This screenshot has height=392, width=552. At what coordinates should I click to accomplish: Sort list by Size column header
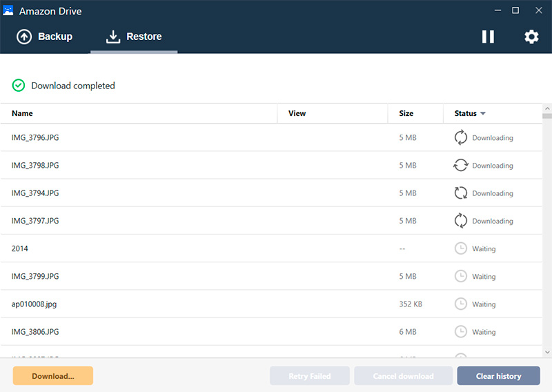[x=406, y=113]
